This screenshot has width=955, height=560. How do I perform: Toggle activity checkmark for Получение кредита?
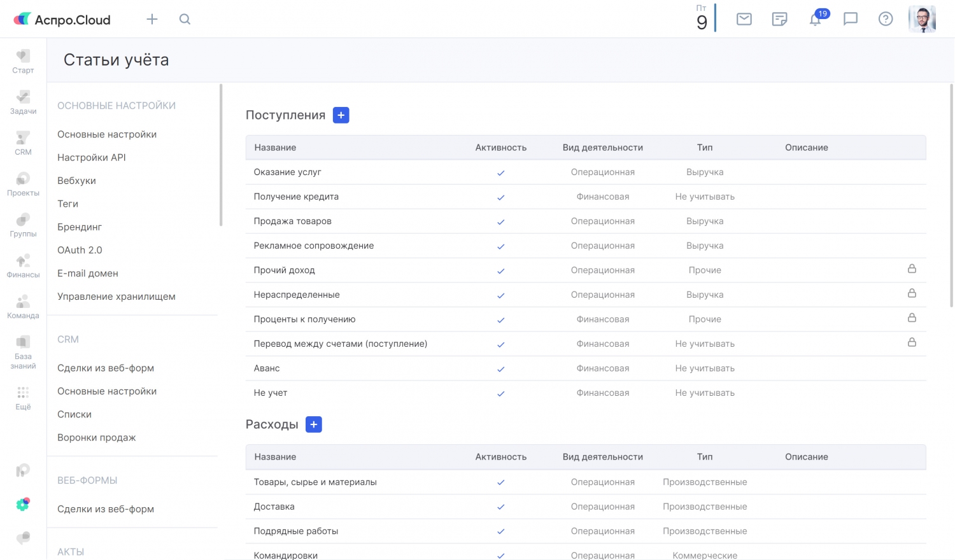(501, 197)
